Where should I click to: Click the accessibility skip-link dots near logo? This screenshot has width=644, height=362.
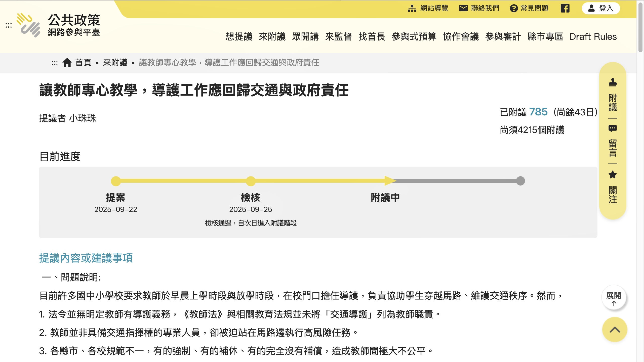tap(8, 25)
